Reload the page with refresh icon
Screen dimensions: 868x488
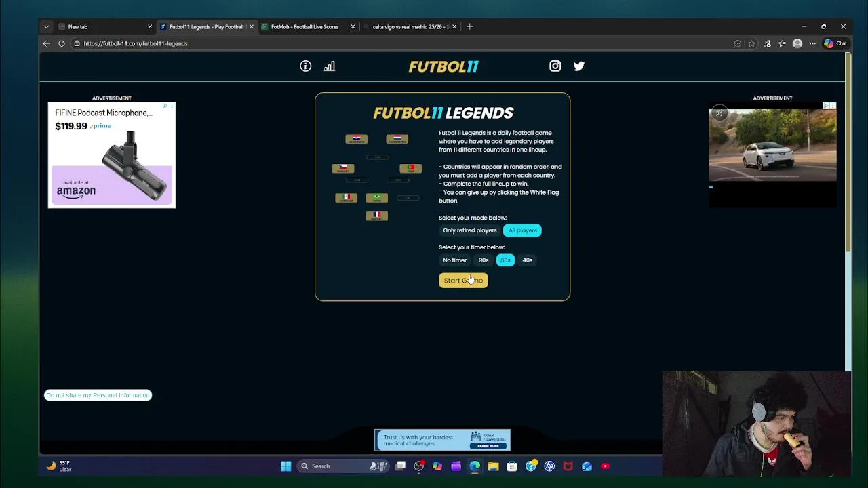coord(62,43)
